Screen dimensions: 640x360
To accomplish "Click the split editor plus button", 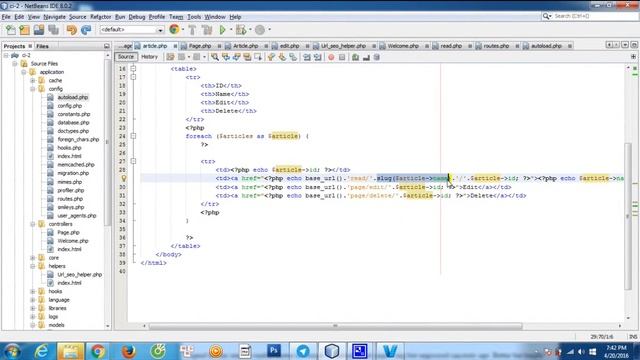I will 633,57.
